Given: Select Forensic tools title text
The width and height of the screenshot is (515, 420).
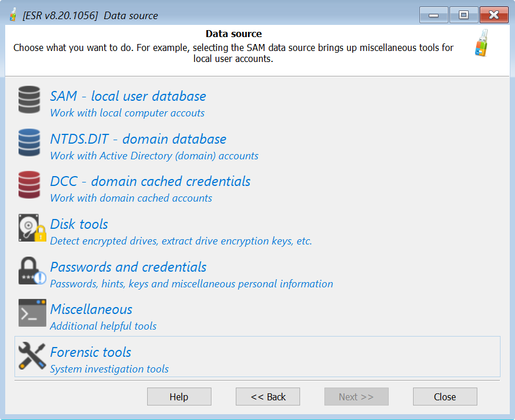Looking at the screenshot, I should pyautogui.click(x=90, y=352).
